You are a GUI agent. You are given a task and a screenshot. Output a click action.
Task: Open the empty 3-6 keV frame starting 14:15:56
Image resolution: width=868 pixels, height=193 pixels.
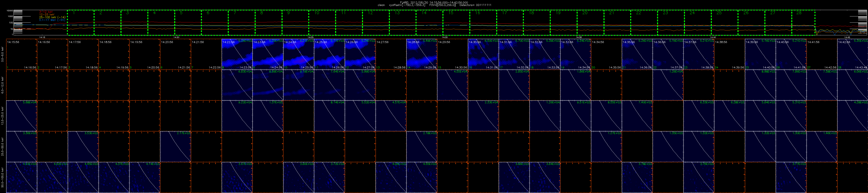(x=22, y=54)
